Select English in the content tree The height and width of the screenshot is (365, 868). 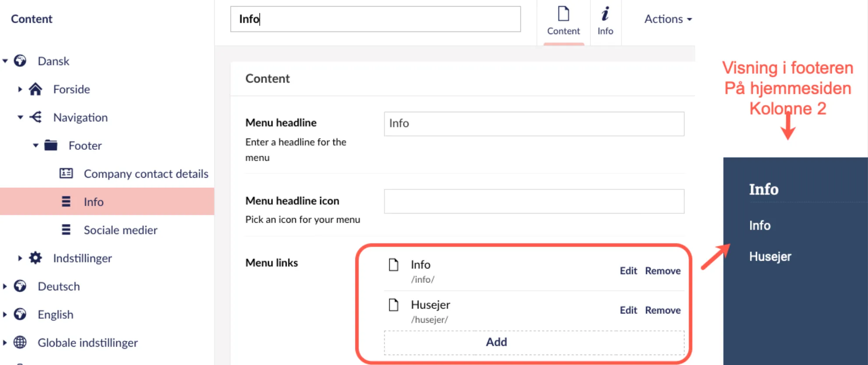[x=56, y=314]
